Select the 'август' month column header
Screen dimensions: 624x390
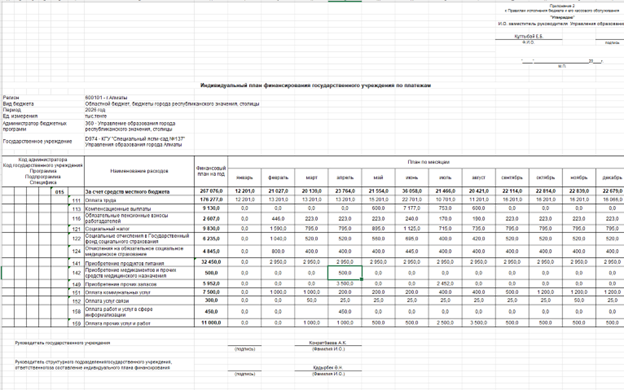tap(478, 177)
